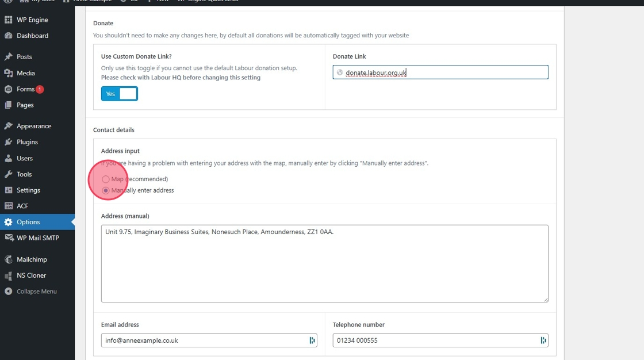Click the Telephone number input field
644x360 pixels.
437,340
